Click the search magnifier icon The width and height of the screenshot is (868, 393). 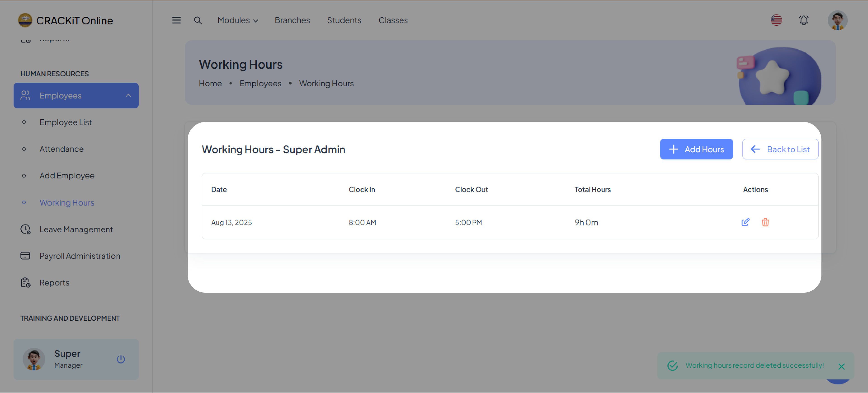tap(198, 20)
